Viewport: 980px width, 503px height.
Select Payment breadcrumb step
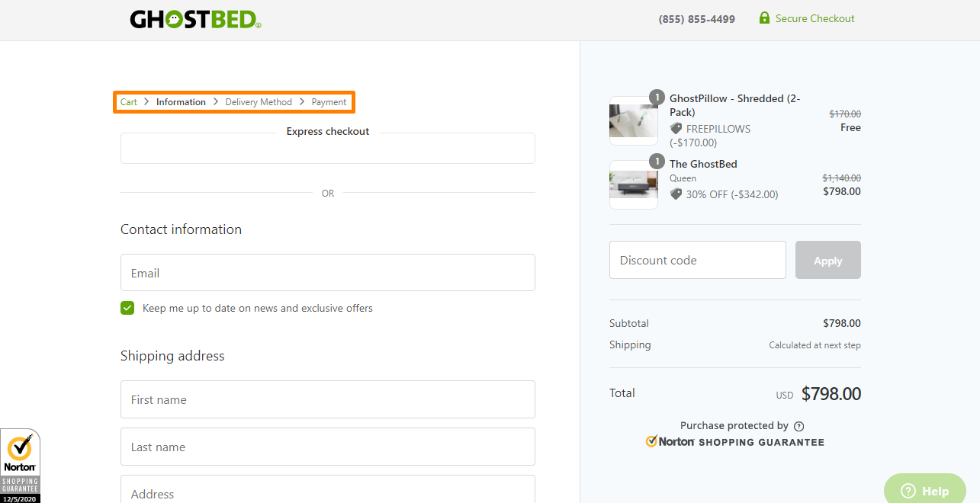tap(329, 102)
